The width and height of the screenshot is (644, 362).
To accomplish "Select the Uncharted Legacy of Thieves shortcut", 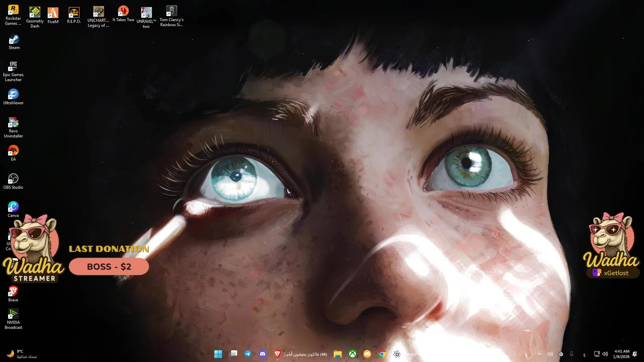I will coord(99,17).
